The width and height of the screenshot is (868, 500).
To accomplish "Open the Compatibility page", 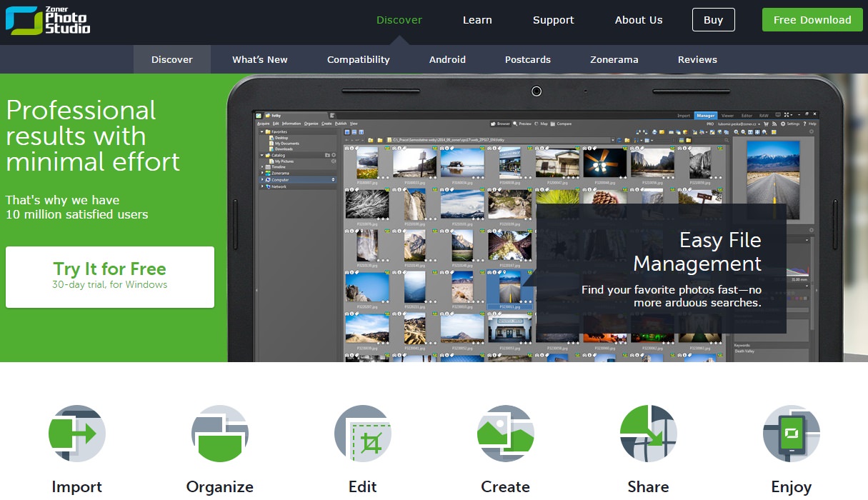I will pyautogui.click(x=359, y=59).
